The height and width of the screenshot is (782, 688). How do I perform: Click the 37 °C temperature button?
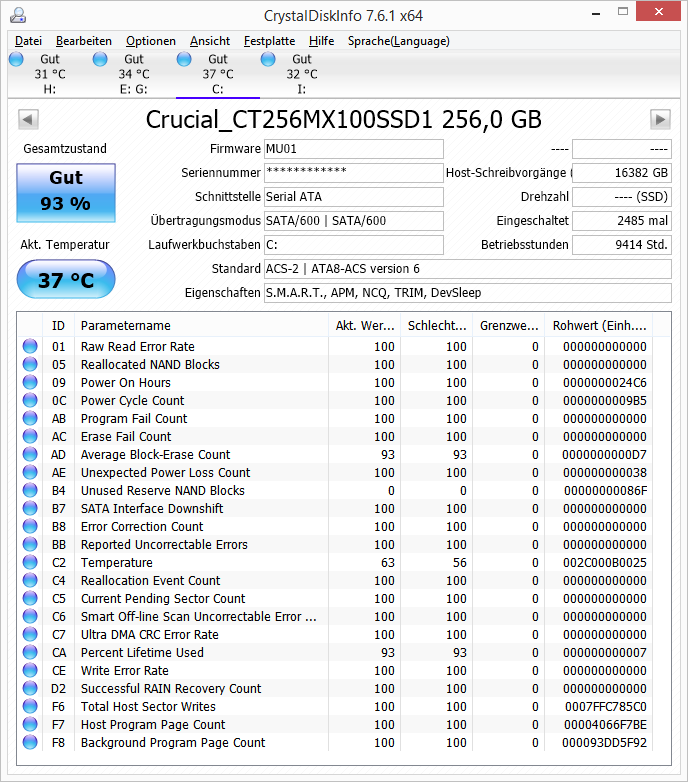[66, 279]
